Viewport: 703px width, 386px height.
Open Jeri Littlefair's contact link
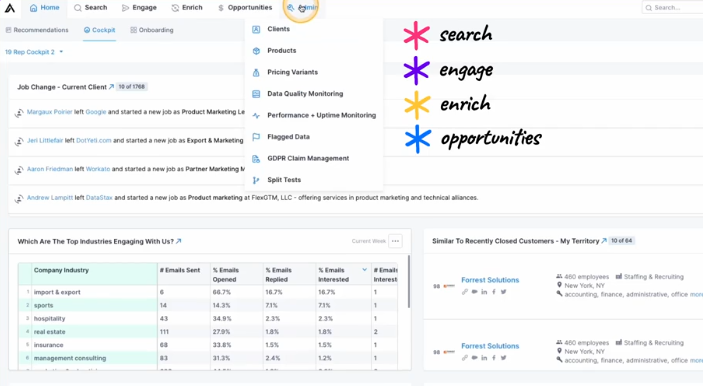point(45,140)
